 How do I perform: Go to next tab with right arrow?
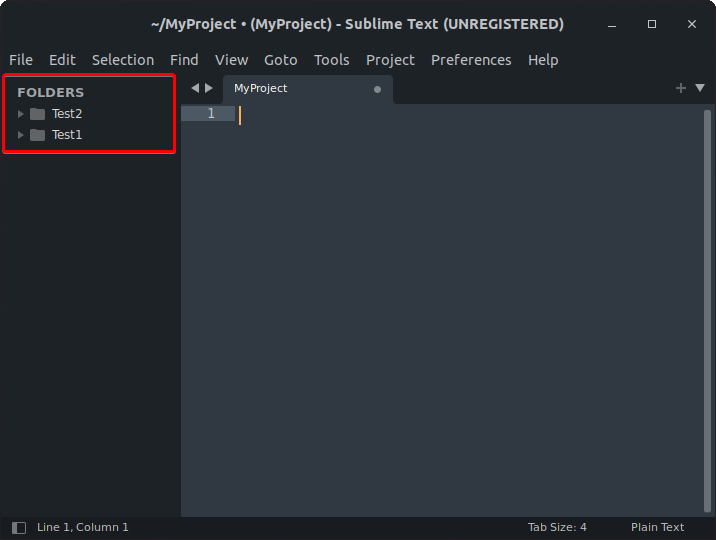[x=209, y=88]
